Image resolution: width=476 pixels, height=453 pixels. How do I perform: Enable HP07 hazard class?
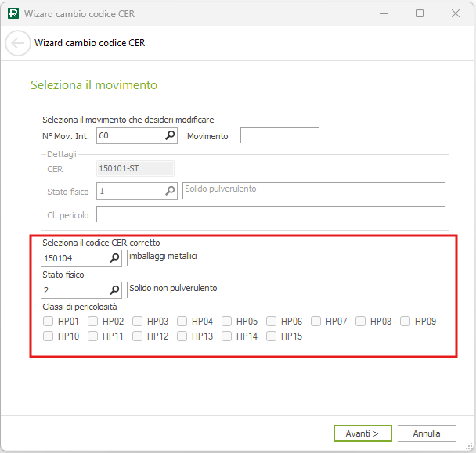[x=316, y=321]
